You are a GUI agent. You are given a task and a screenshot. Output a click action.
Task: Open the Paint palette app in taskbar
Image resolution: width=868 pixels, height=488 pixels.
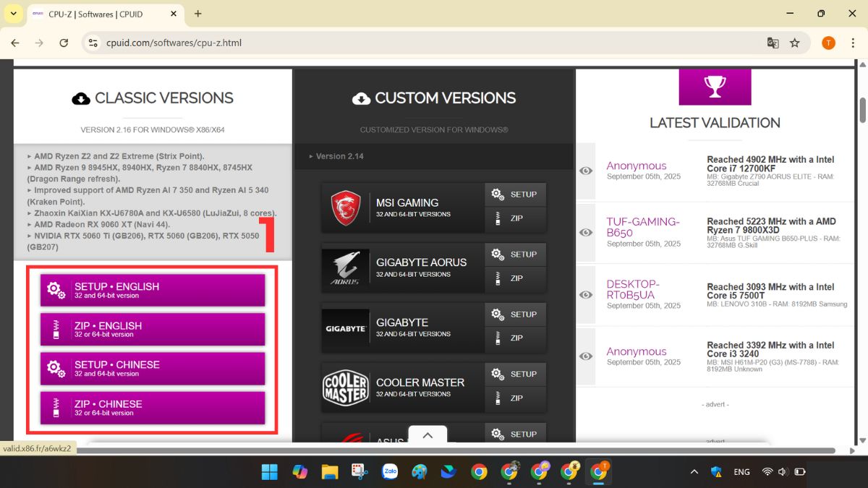coord(420,472)
